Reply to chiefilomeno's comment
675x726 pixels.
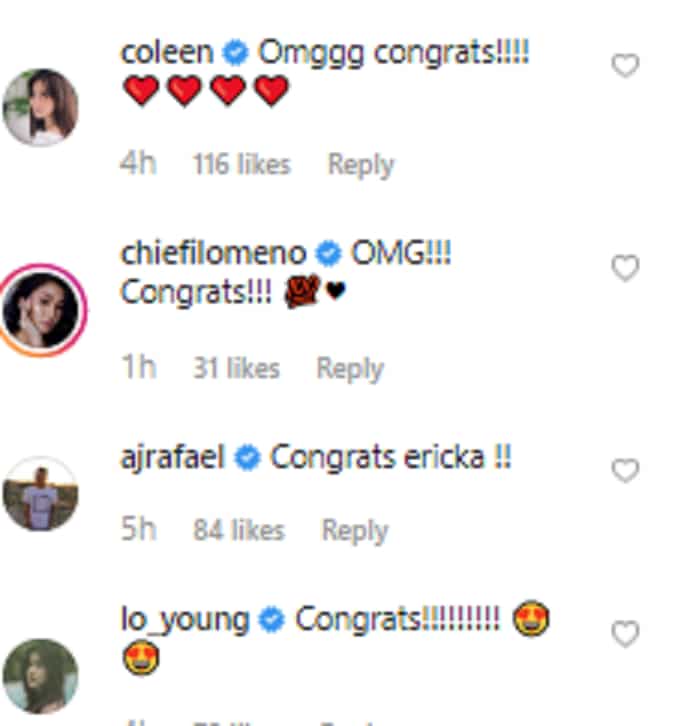click(x=350, y=369)
